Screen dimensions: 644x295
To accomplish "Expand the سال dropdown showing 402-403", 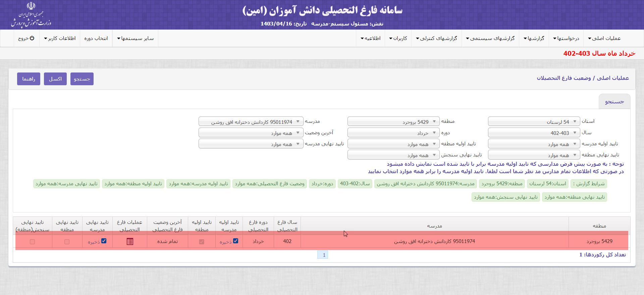I will (x=534, y=133).
